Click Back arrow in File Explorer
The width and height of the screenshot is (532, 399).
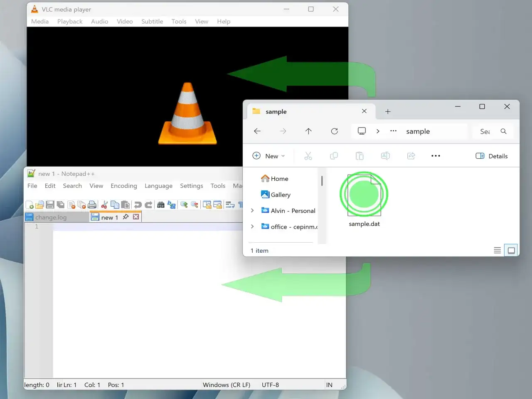point(257,131)
